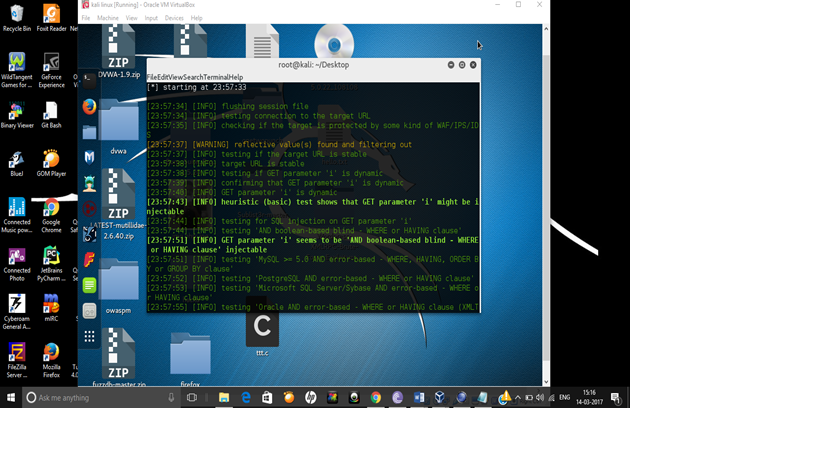Switch to VirtualBox on taskbar
The width and height of the screenshot is (819, 460).
[x=440, y=397]
